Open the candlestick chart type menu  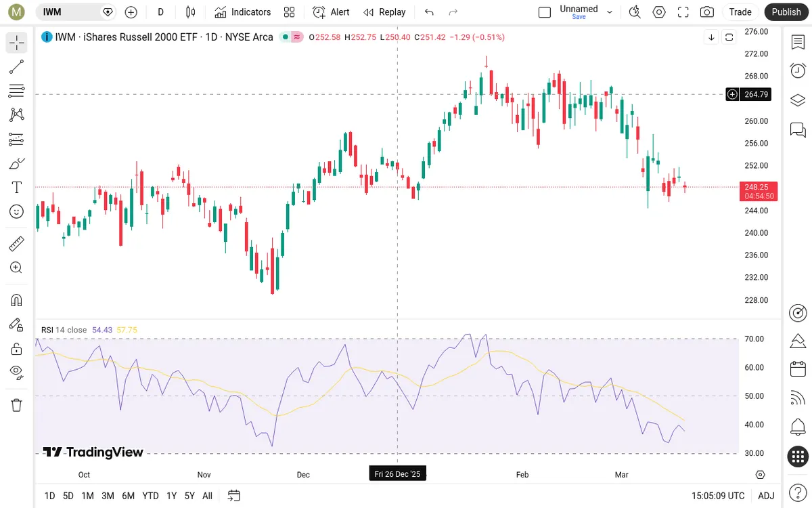(x=190, y=12)
